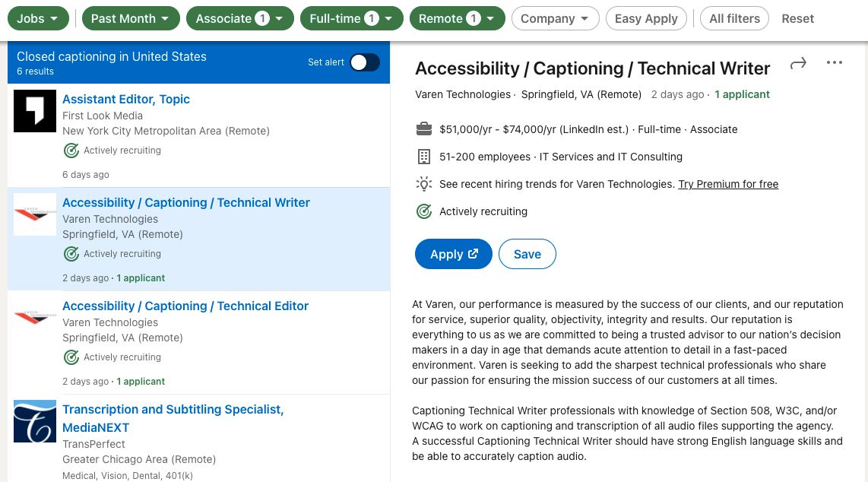Viewport: 868px width, 482px height.
Task: Click Reset to clear all filters
Action: (797, 18)
